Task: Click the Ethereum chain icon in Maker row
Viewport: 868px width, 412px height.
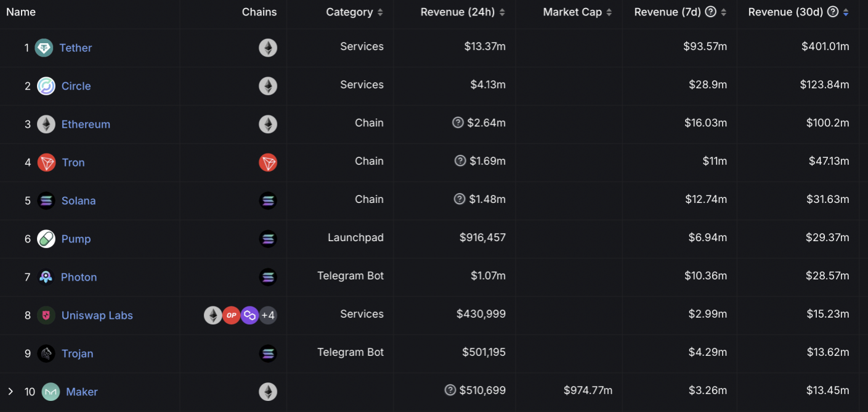Action: tap(268, 392)
